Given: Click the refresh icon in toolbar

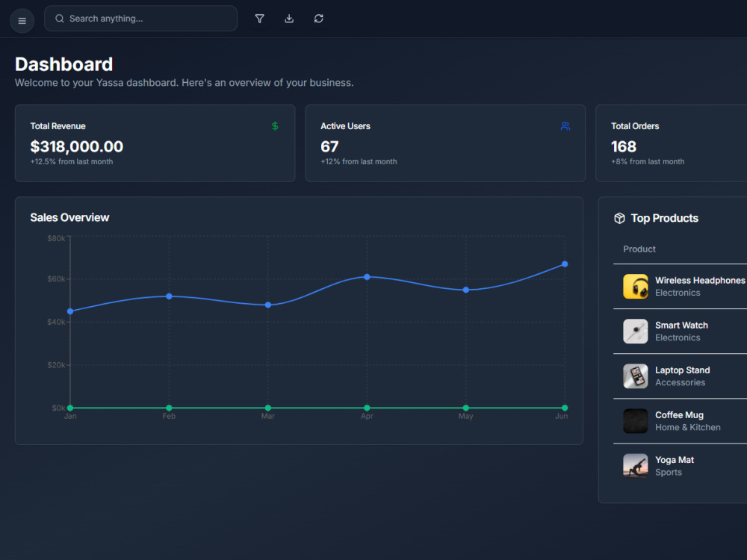Looking at the screenshot, I should 319,19.
